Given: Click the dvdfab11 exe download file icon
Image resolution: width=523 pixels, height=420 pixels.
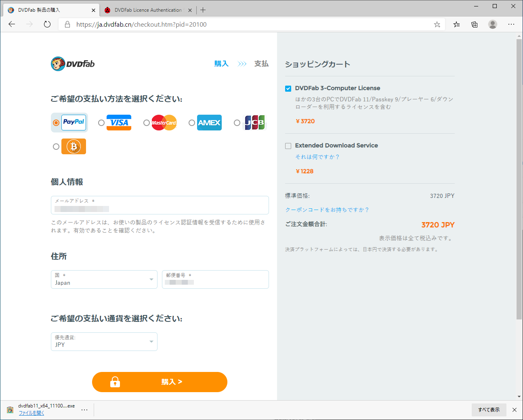Looking at the screenshot, I should [10, 410].
